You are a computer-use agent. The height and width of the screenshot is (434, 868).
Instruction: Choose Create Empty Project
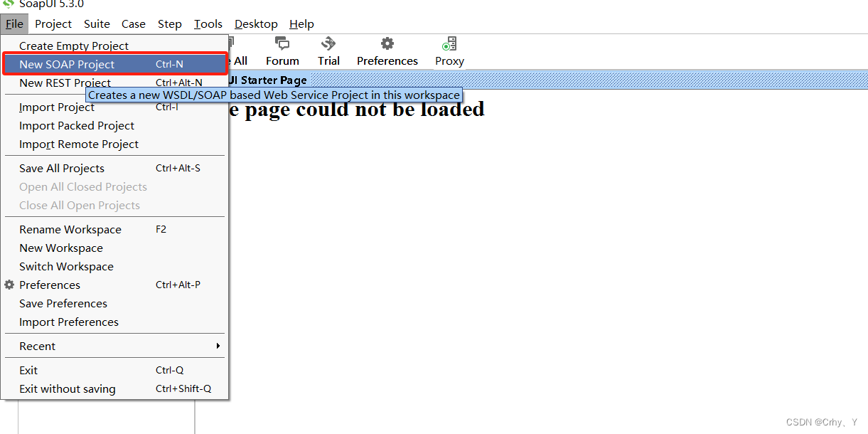(115, 46)
